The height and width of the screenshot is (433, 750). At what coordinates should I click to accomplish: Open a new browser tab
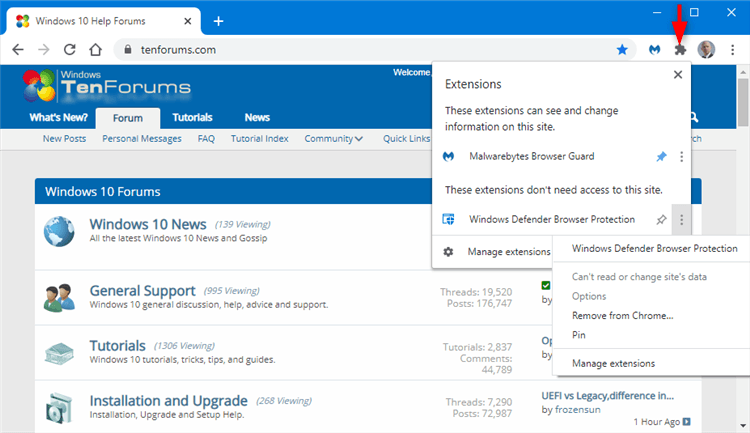pos(218,21)
